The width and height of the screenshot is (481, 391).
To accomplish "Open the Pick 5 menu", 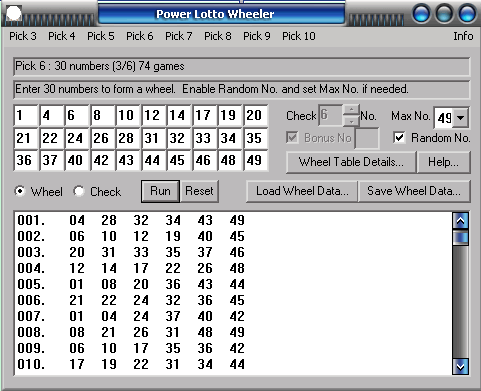I will (x=101, y=36).
